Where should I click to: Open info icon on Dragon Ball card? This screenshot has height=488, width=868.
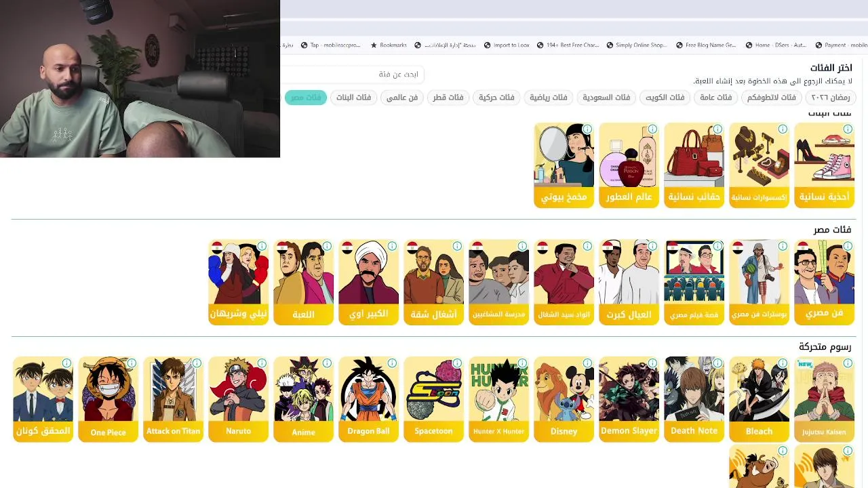(x=392, y=363)
